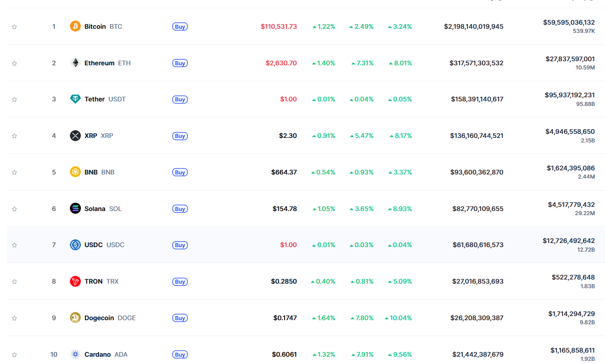Screen dimensions: 605x364
Task: Click USDC market cap $61,680,616,573
Action: click(x=478, y=245)
